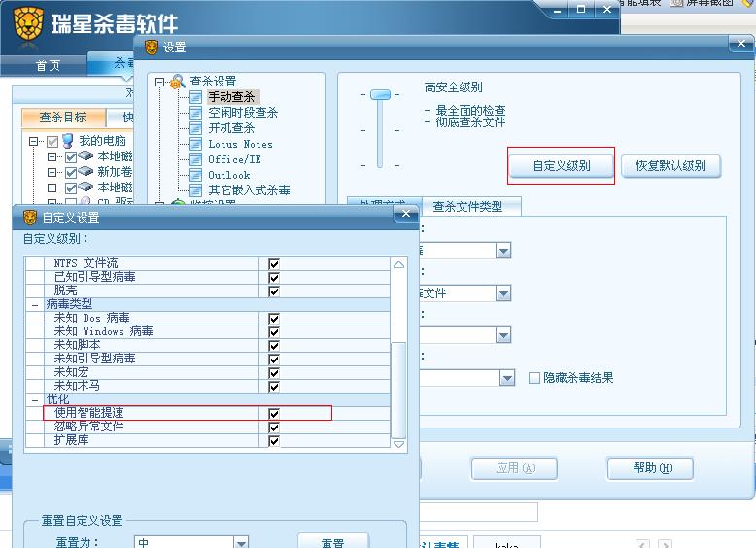The width and height of the screenshot is (756, 548).
Task: Expand the 新加卷 drive node
Action: 52,172
